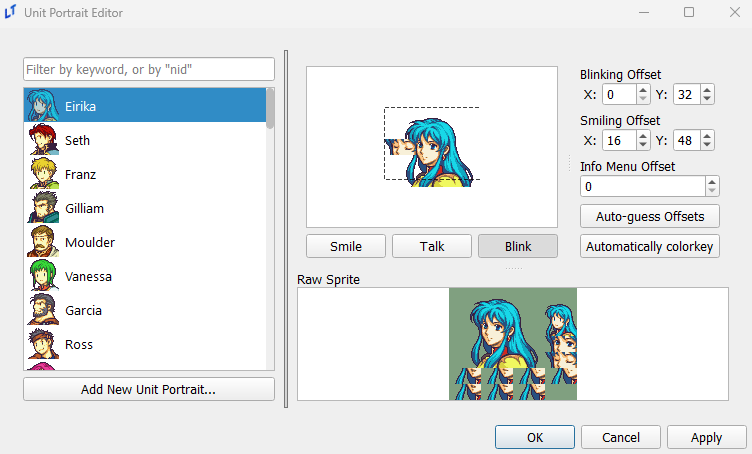Click the Smiling Offset Y field
This screenshot has height=454, width=752.
tap(687, 140)
